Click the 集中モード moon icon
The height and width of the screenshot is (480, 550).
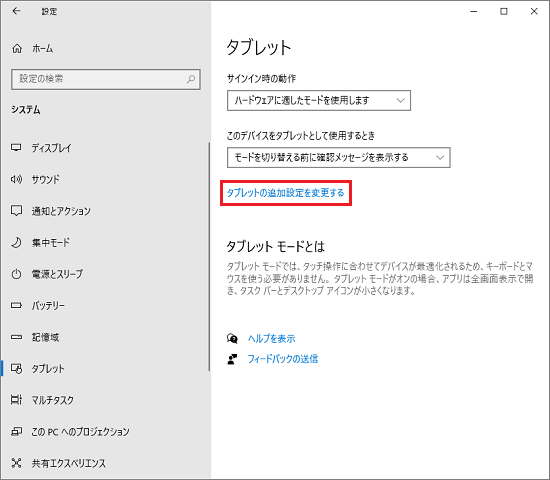pos(16,242)
